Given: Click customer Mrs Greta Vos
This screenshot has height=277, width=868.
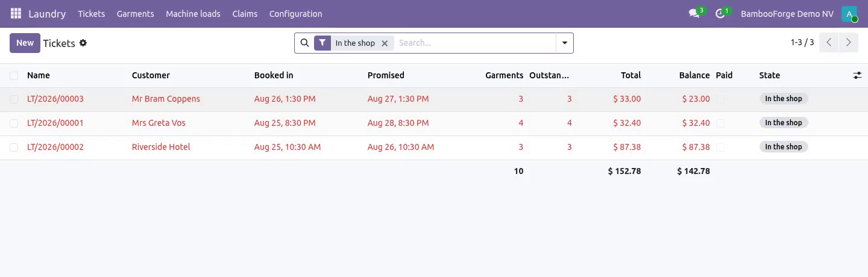Looking at the screenshot, I should [159, 123].
